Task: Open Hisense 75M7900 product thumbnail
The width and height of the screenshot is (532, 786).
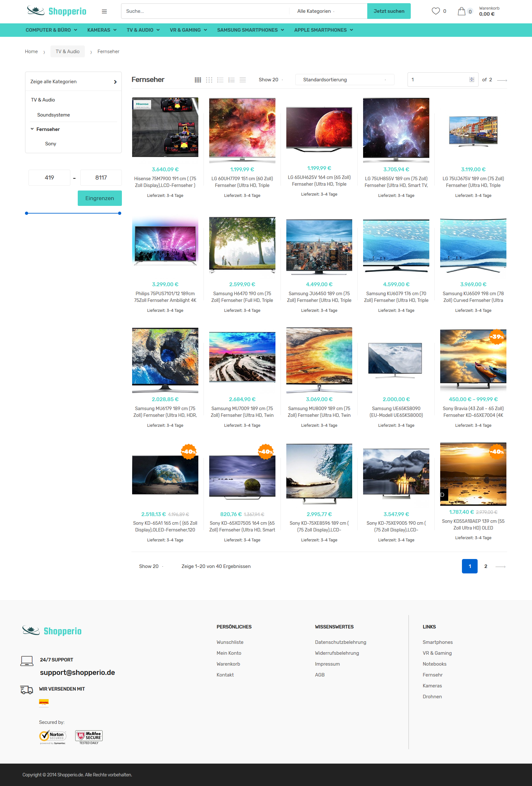Action: pyautogui.click(x=165, y=127)
